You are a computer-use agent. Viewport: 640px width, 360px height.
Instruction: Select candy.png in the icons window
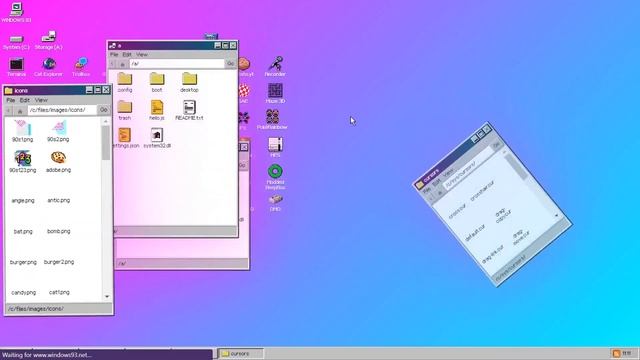coord(23,293)
